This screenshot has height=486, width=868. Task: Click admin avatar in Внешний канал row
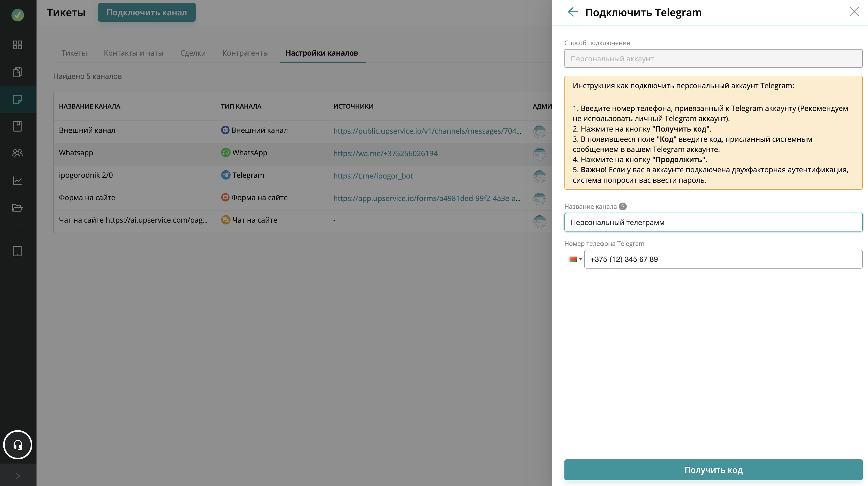tap(539, 132)
